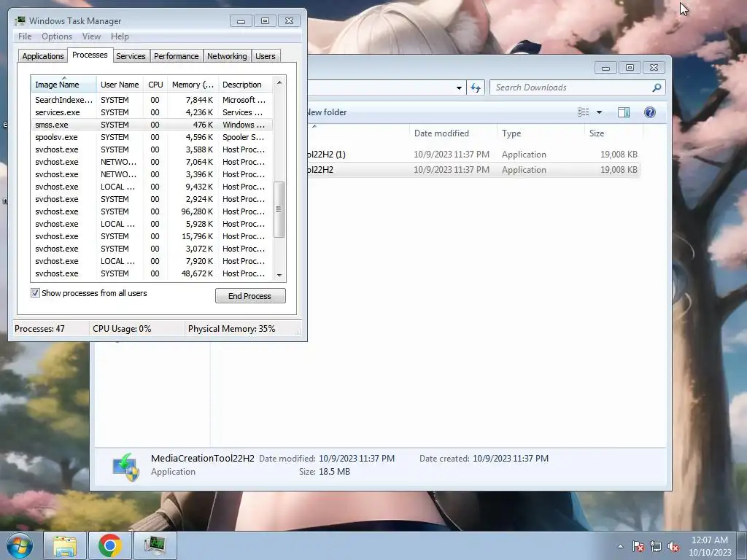Click the network status tray icon

[x=656, y=546]
